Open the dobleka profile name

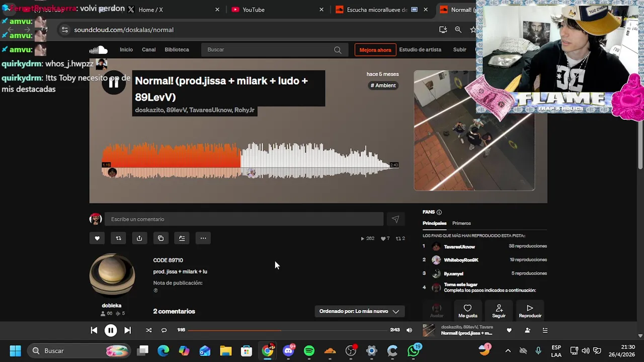[x=112, y=306]
